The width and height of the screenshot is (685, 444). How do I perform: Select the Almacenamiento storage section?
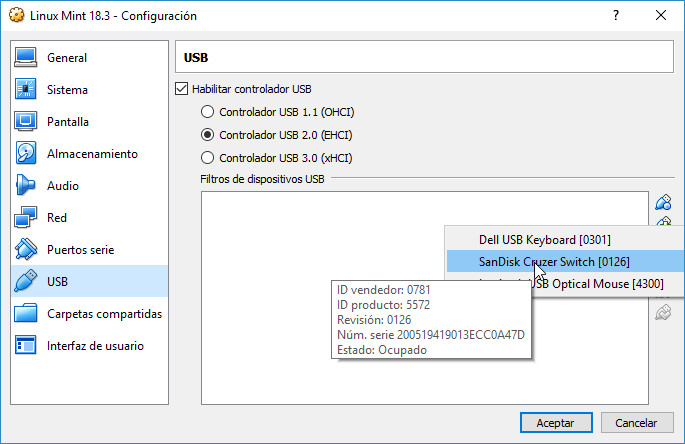coord(92,154)
